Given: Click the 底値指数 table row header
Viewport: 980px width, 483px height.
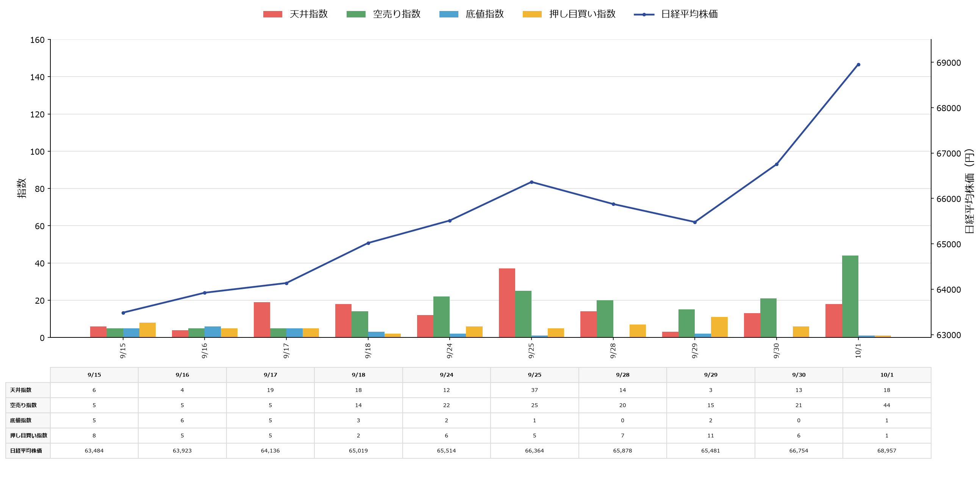Looking at the screenshot, I should tap(28, 420).
